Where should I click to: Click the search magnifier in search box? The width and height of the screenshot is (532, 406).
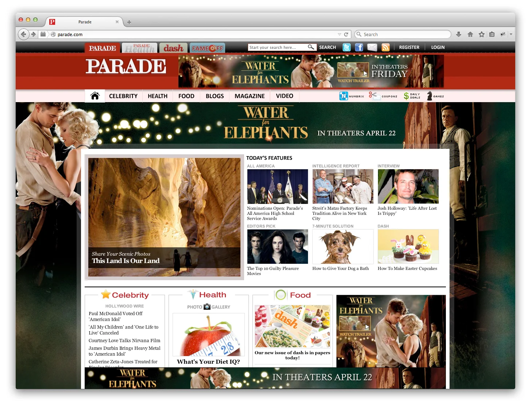[x=311, y=47]
